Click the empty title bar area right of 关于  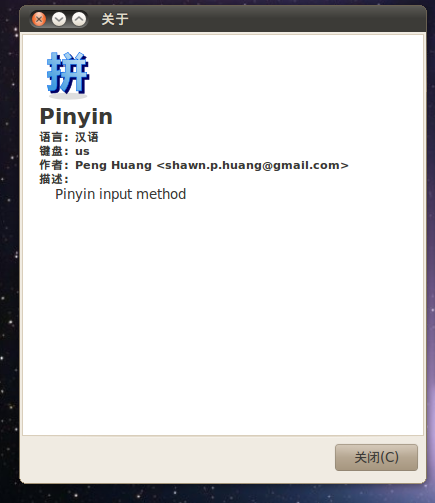click(277, 19)
